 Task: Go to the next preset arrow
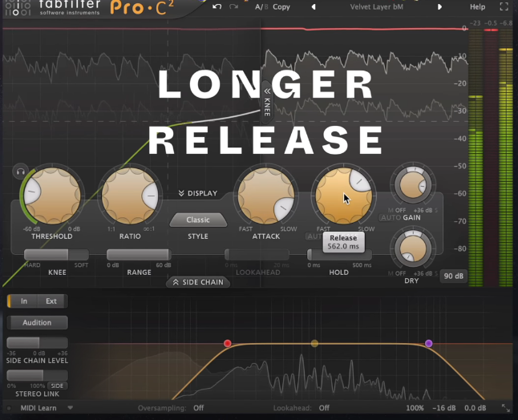click(x=439, y=7)
